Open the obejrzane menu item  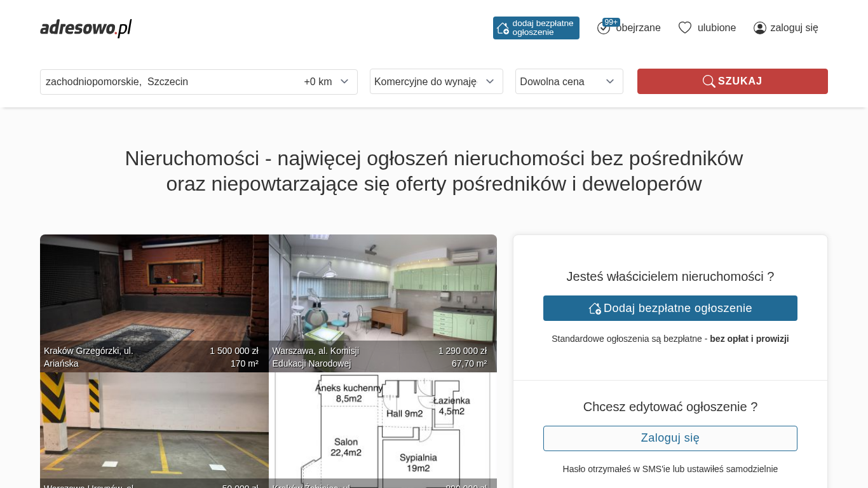(x=638, y=28)
